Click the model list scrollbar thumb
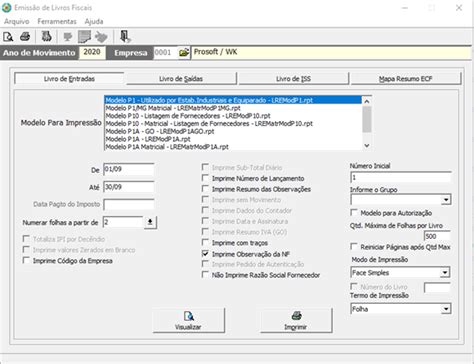The image size is (474, 364). tap(367, 119)
